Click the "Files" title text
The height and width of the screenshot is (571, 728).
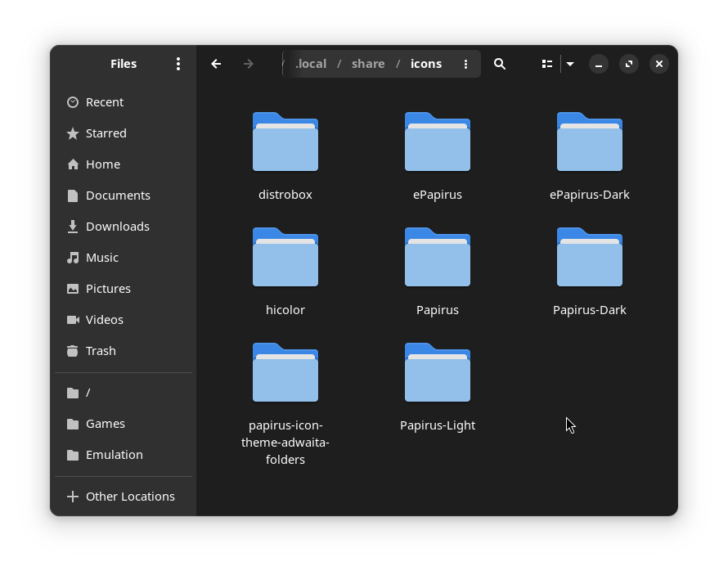(124, 64)
